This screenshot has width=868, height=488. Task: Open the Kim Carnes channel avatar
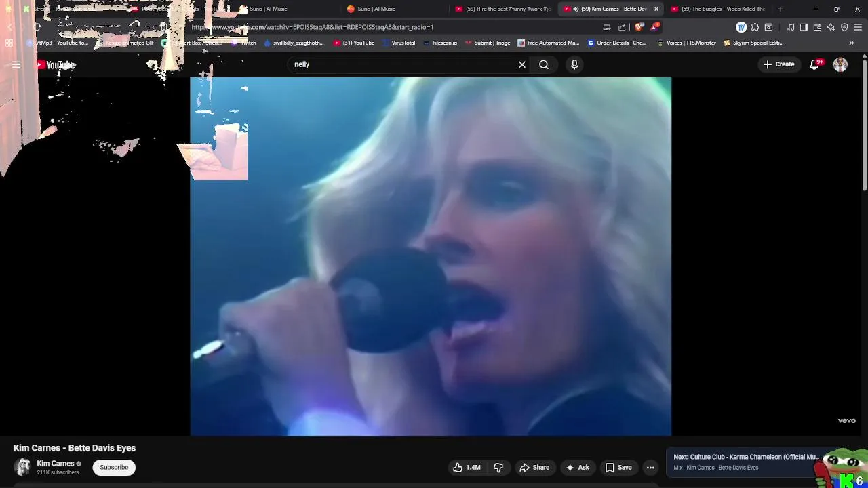tap(22, 467)
